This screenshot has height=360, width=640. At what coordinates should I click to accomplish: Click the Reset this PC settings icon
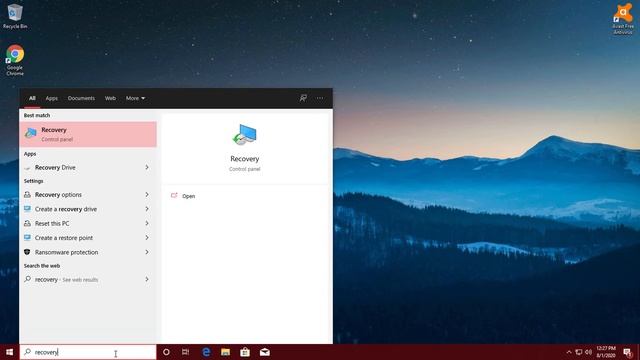[x=27, y=223]
